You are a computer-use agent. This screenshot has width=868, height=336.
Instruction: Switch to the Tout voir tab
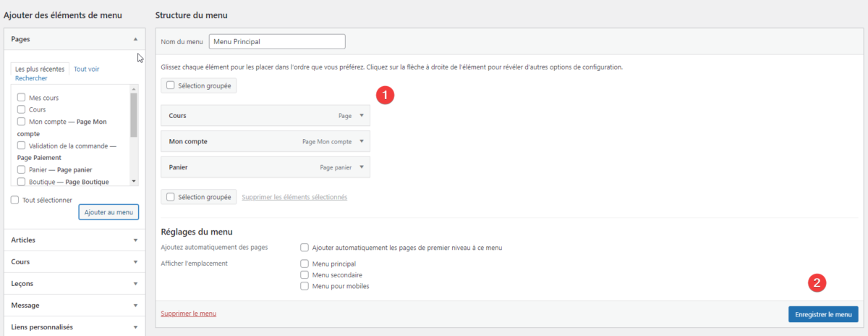87,69
